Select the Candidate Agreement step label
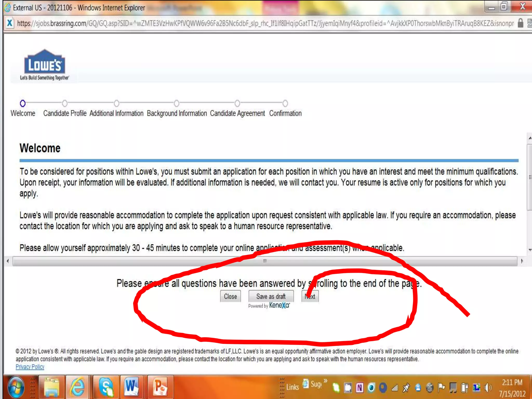Screen dimensions: 532x399 click(237, 114)
